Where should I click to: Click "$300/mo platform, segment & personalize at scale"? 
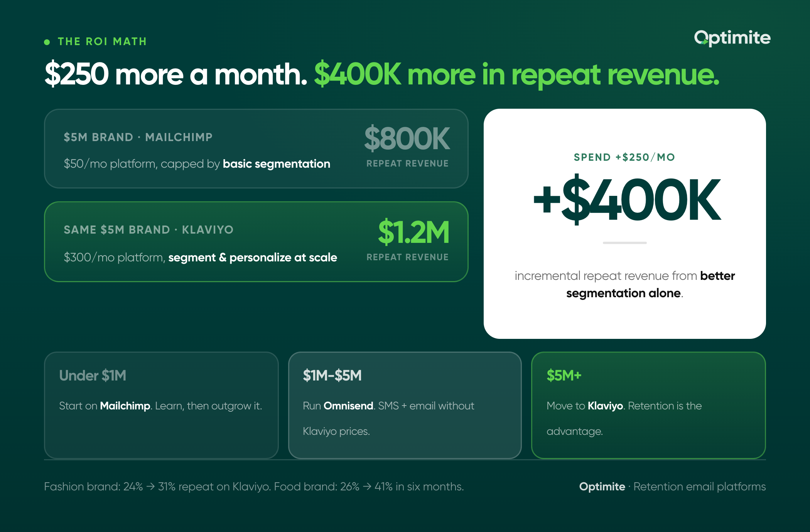(x=201, y=257)
